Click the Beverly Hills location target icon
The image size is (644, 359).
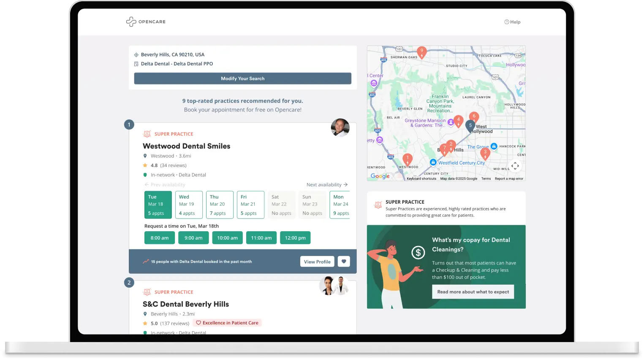[136, 55]
